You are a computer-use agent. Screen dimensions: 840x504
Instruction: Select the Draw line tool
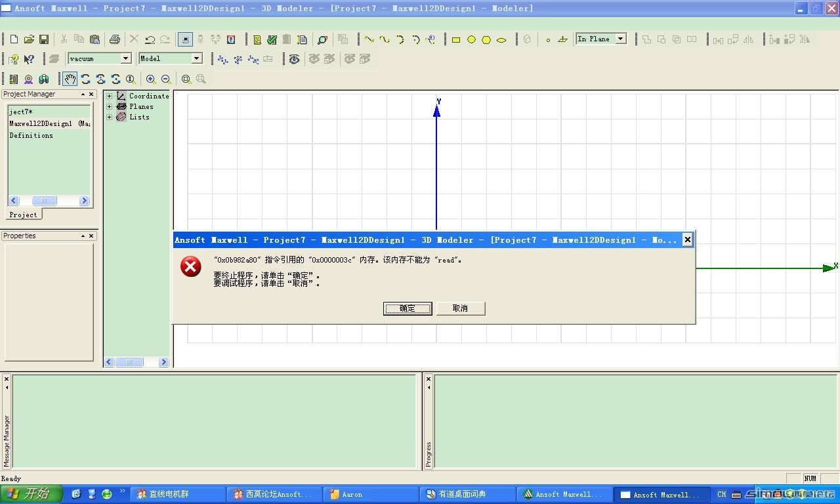tap(369, 39)
